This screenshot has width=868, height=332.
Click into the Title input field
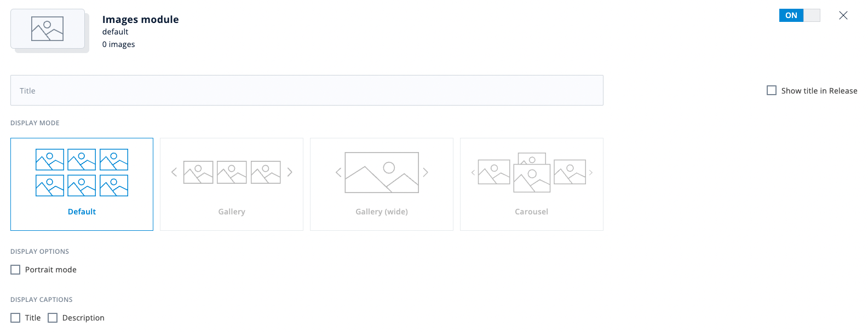point(307,90)
